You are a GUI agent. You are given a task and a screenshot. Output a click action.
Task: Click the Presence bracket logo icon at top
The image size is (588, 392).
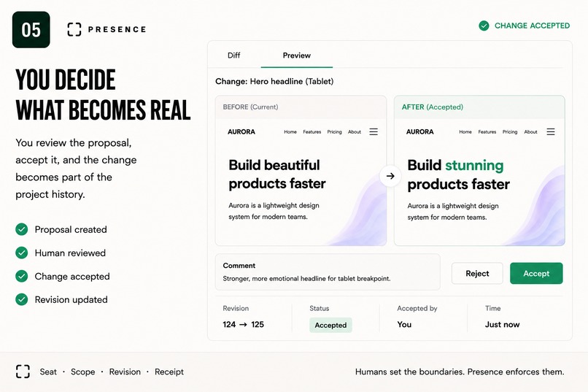coord(74,29)
